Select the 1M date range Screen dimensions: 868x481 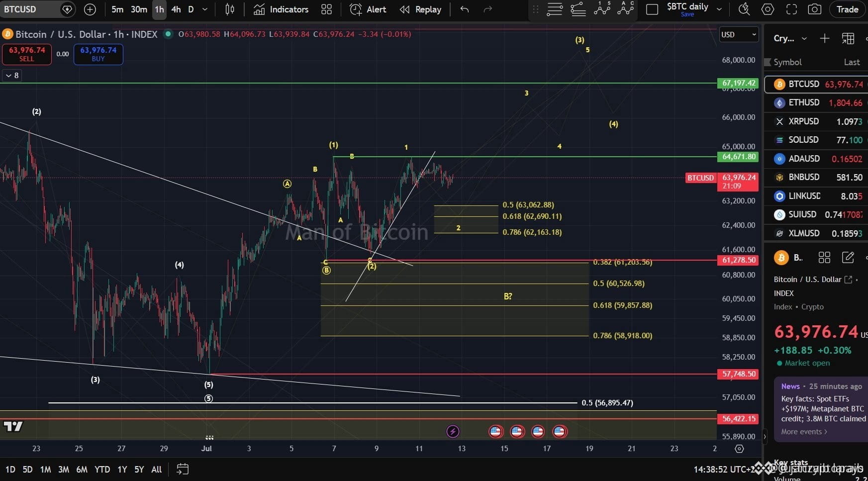coord(45,469)
